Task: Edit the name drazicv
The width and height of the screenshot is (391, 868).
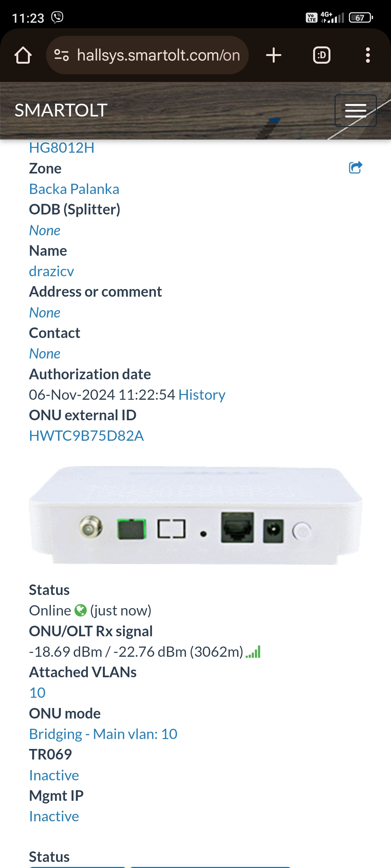Action: (51, 271)
